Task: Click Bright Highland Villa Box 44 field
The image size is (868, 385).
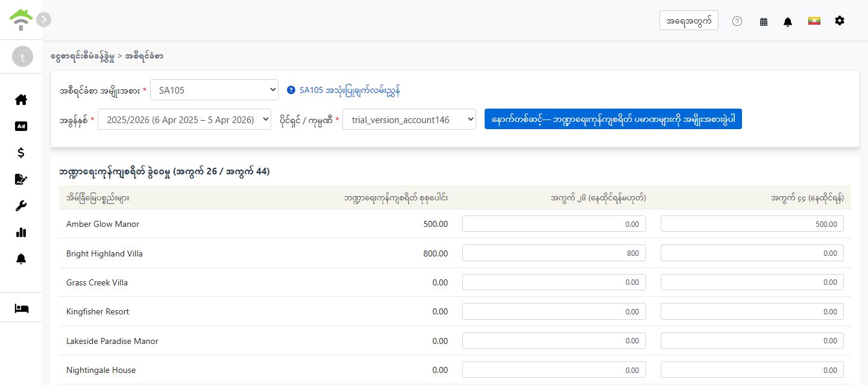Action: click(752, 253)
